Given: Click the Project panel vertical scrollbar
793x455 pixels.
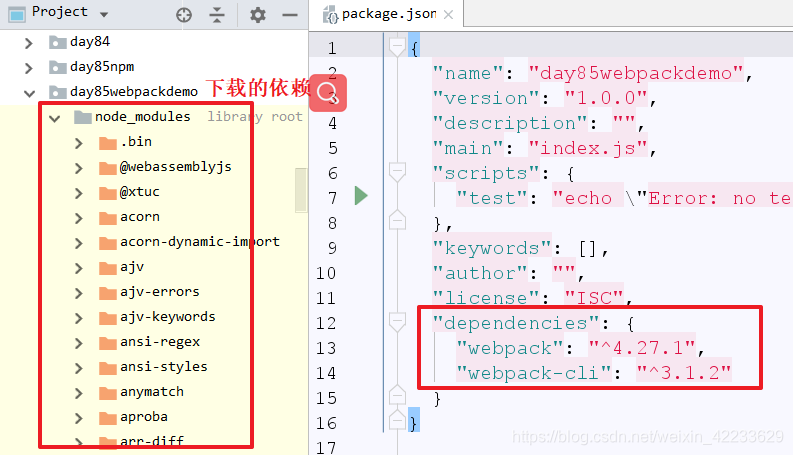Looking at the screenshot, I should pos(301,190).
